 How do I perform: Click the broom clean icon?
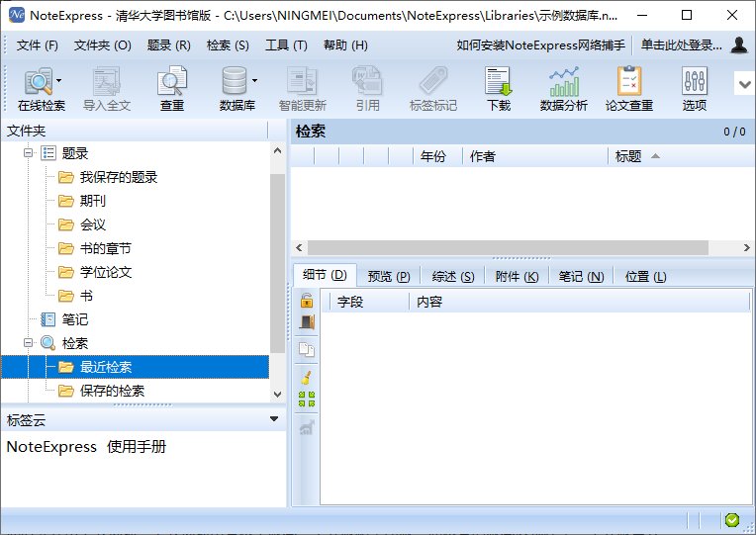pos(307,378)
